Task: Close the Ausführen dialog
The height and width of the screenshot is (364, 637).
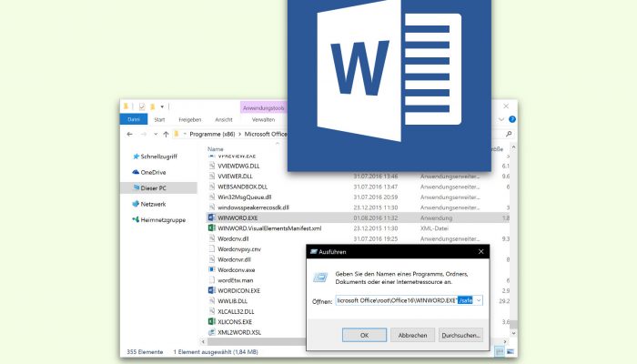Action: tap(481, 252)
